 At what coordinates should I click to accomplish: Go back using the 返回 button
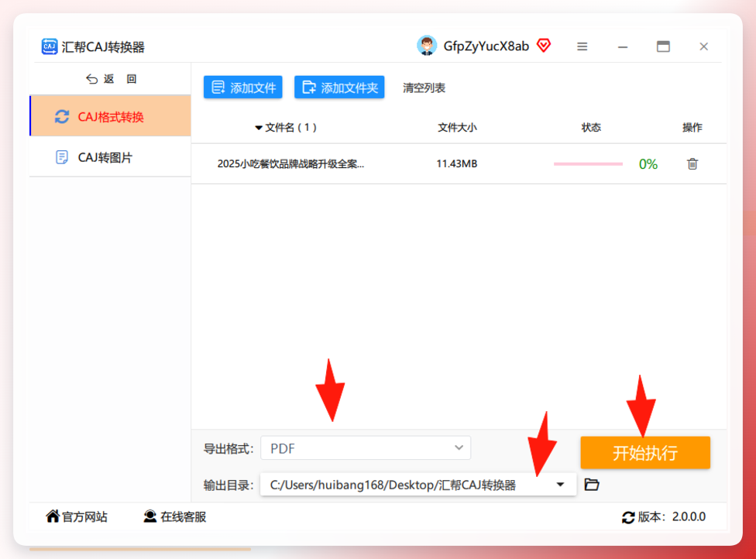point(111,79)
